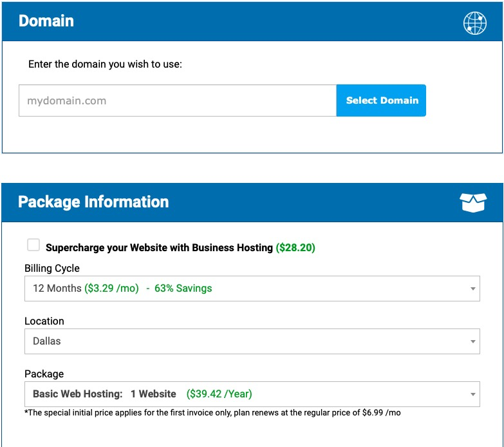504x447 pixels.
Task: Enable the Business Hosting checkbox
Action: pos(33,245)
